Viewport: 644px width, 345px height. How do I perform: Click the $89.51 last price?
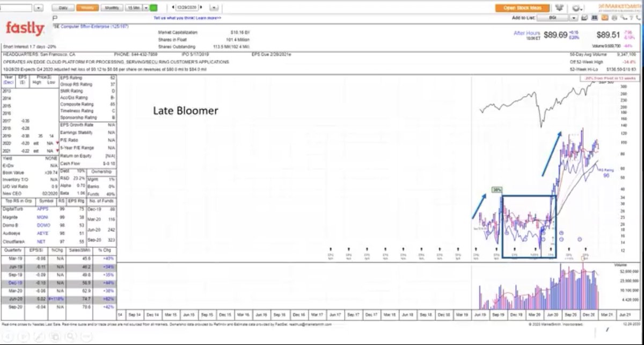(609, 35)
